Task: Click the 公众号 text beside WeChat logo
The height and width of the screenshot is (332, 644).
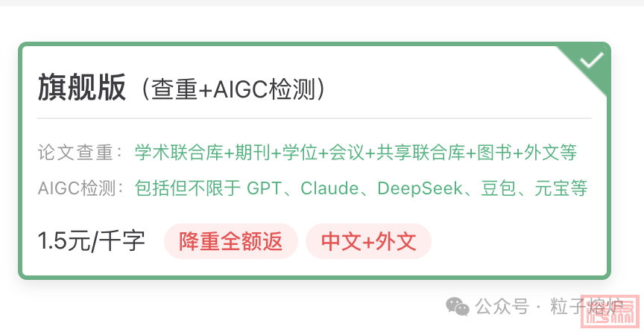Action: (x=502, y=307)
